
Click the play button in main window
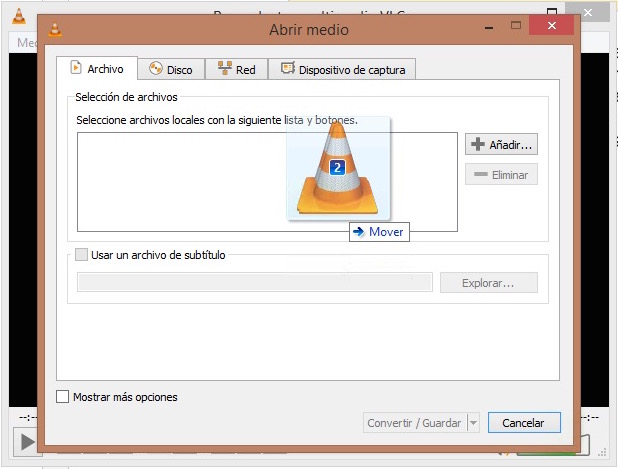(x=27, y=442)
